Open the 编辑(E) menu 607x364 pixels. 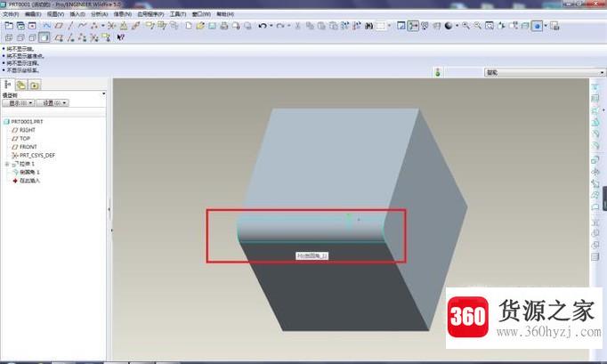click(x=33, y=14)
